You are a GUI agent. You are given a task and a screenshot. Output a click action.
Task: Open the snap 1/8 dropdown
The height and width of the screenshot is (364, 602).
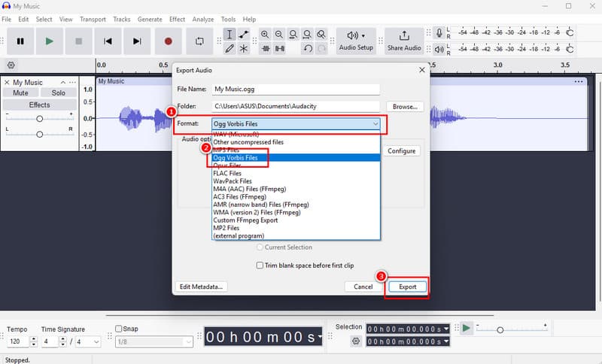coord(154,341)
